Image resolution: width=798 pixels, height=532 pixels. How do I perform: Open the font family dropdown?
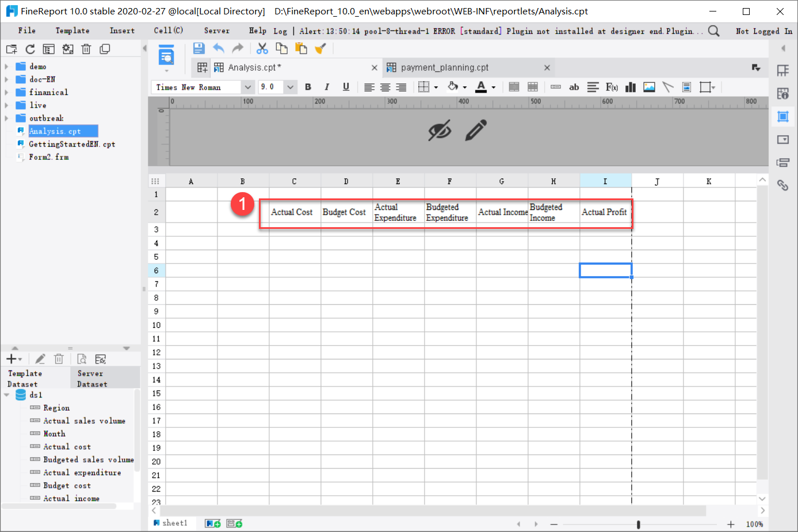pyautogui.click(x=247, y=86)
